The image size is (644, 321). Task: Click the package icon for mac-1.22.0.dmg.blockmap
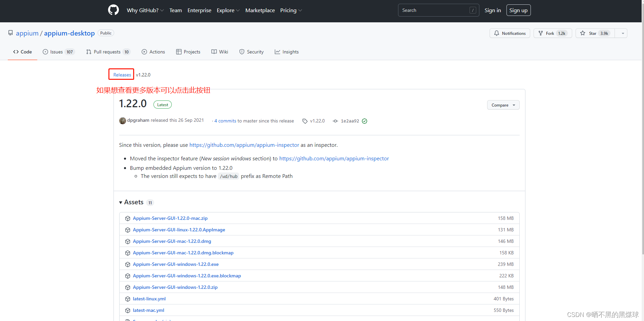128,253
